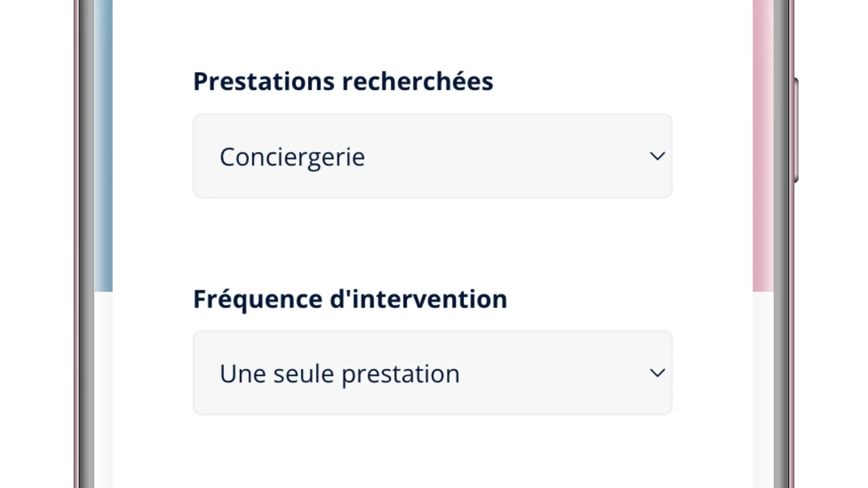
Task: Click the Une seule prestation value text
Action: (x=339, y=374)
